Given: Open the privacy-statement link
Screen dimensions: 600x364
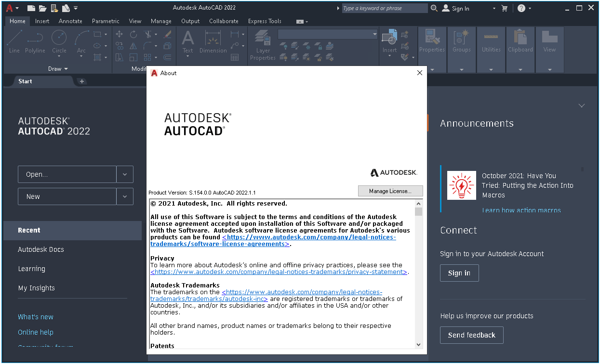Looking at the screenshot, I should 280,272.
